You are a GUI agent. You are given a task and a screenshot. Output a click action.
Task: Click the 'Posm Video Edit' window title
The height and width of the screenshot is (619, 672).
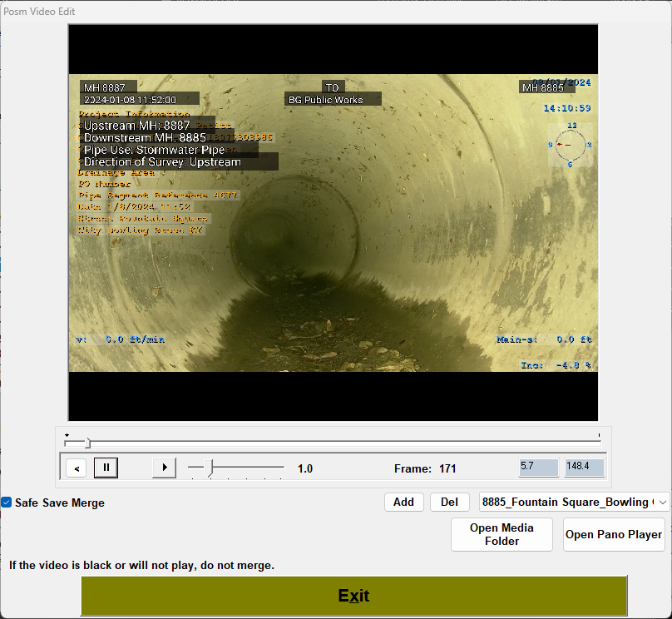coord(39,12)
